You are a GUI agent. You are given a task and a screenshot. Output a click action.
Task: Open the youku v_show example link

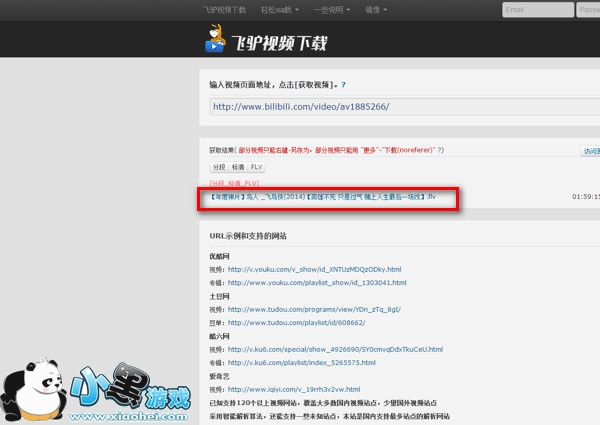pyautogui.click(x=315, y=269)
